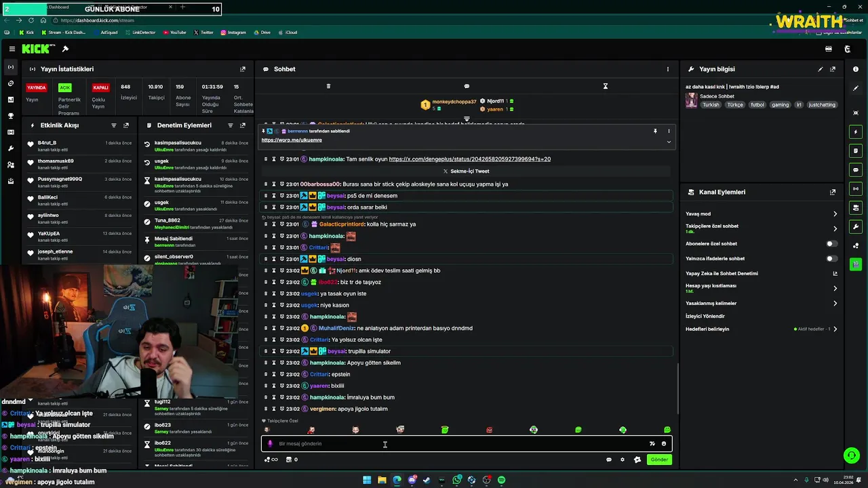Viewport: 868px width, 488px height.
Task: Filter the Denetim Eylemleri list
Action: [231, 125]
